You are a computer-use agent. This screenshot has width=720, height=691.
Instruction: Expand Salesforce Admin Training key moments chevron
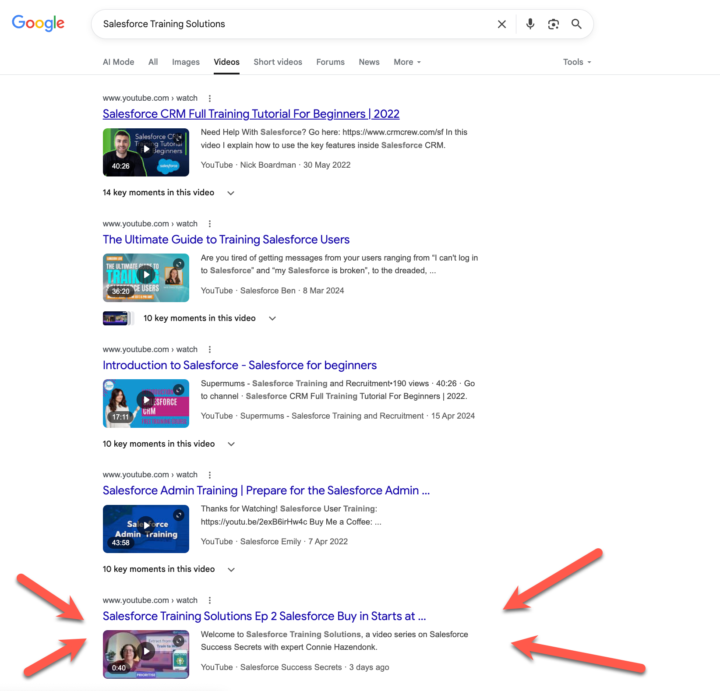coord(231,569)
